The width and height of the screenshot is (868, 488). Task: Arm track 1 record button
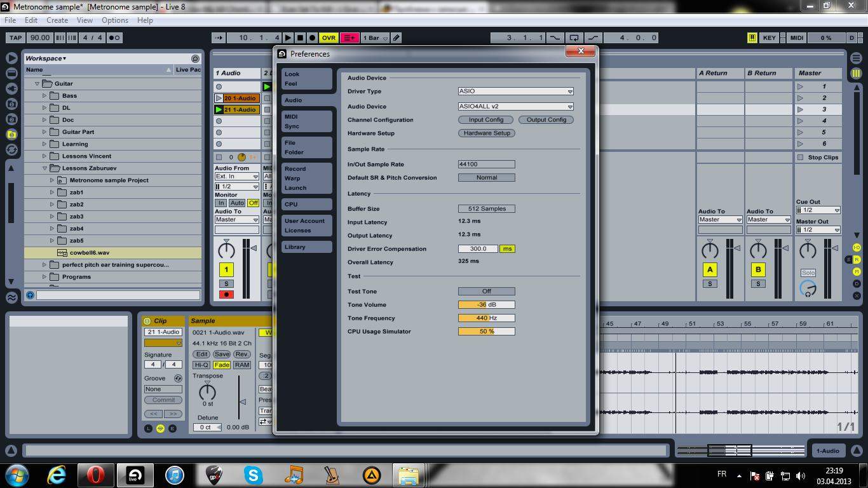pos(226,295)
